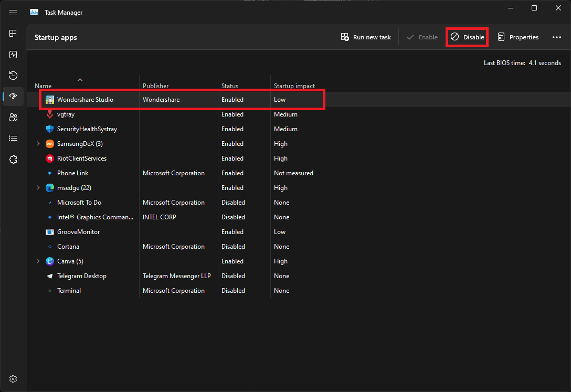The image size is (571, 392).
Task: Open the Processes page icon in sidebar
Action: pos(13,34)
